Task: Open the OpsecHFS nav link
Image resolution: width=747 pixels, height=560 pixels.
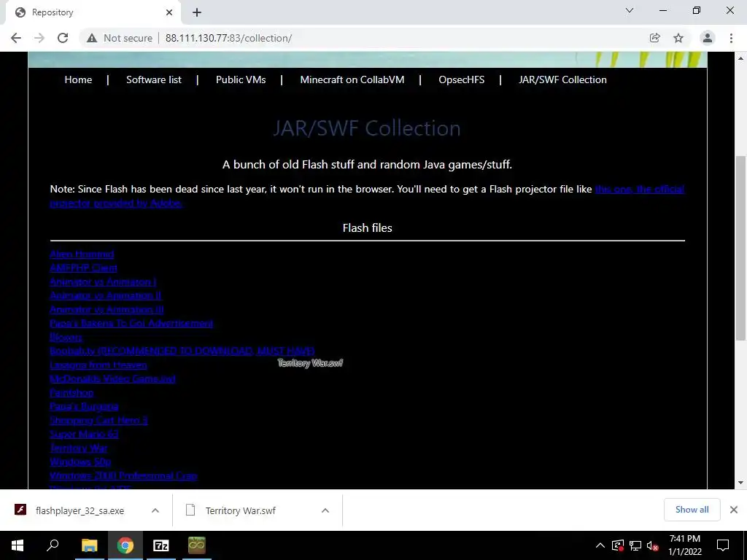Action: coord(461,79)
